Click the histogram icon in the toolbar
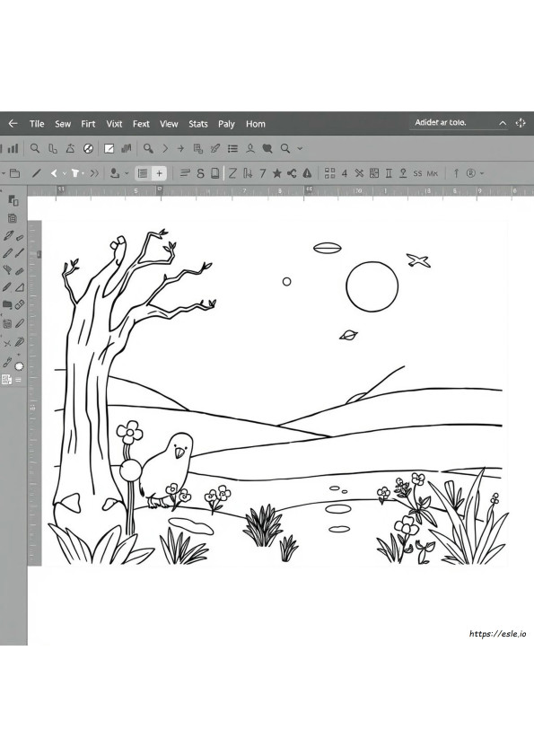Viewport: 534px width, 756px height. [x=127, y=148]
